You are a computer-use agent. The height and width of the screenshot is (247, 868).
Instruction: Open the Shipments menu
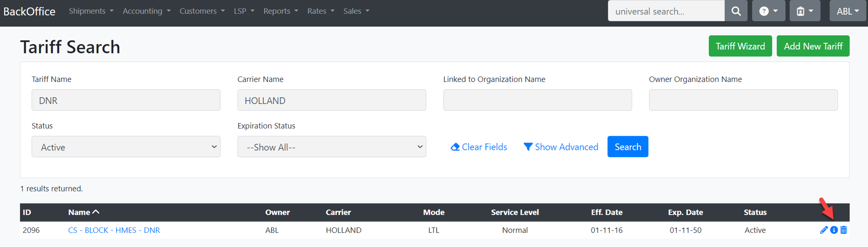tap(91, 11)
